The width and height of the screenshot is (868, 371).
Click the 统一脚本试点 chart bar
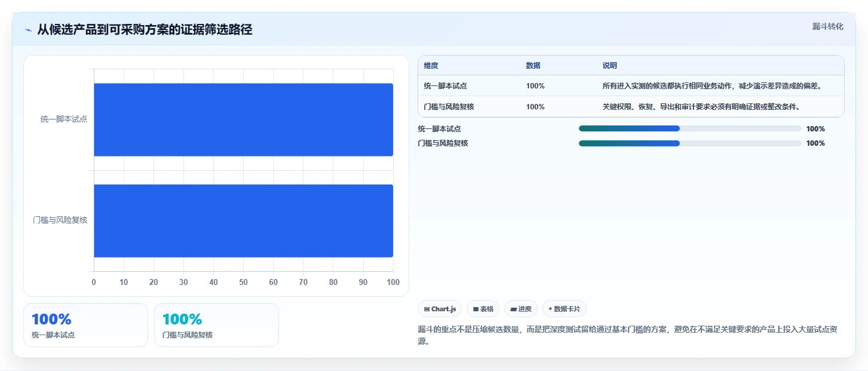pos(243,119)
